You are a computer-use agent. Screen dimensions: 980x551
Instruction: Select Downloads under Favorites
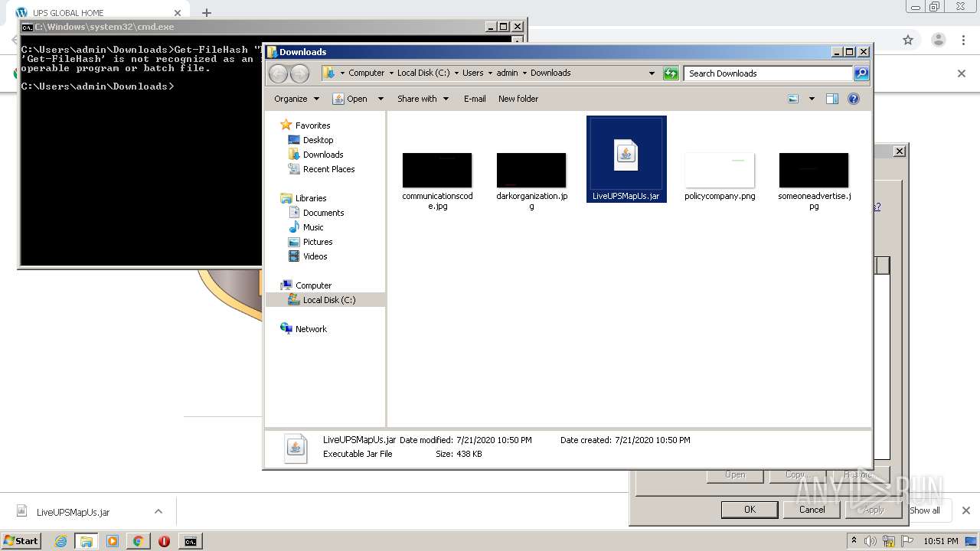[322, 155]
